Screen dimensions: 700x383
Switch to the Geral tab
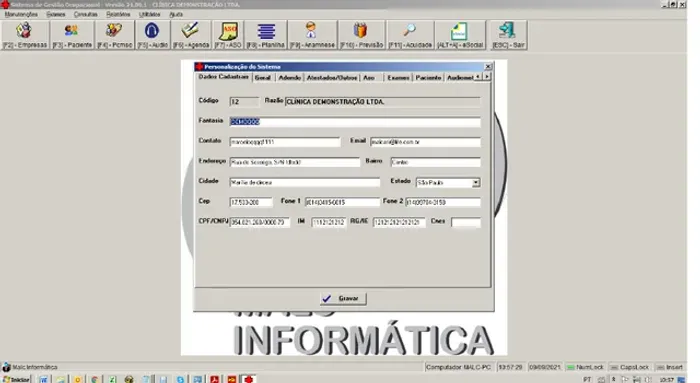tap(262, 78)
